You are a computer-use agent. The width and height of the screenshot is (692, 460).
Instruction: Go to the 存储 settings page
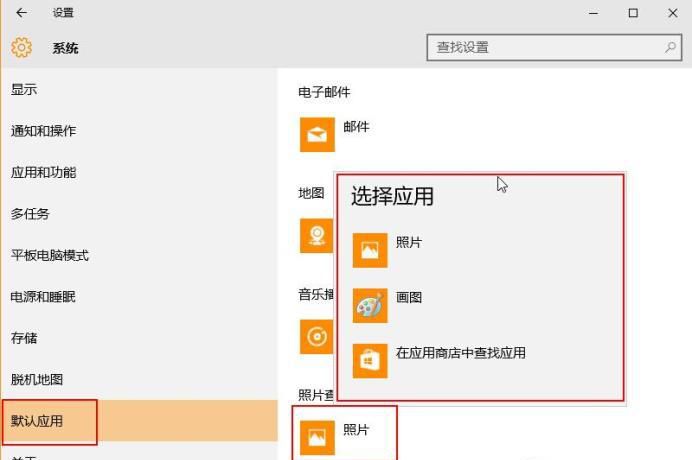pos(24,338)
